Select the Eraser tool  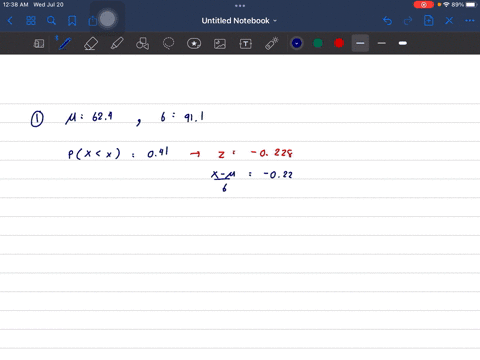pyautogui.click(x=91, y=44)
